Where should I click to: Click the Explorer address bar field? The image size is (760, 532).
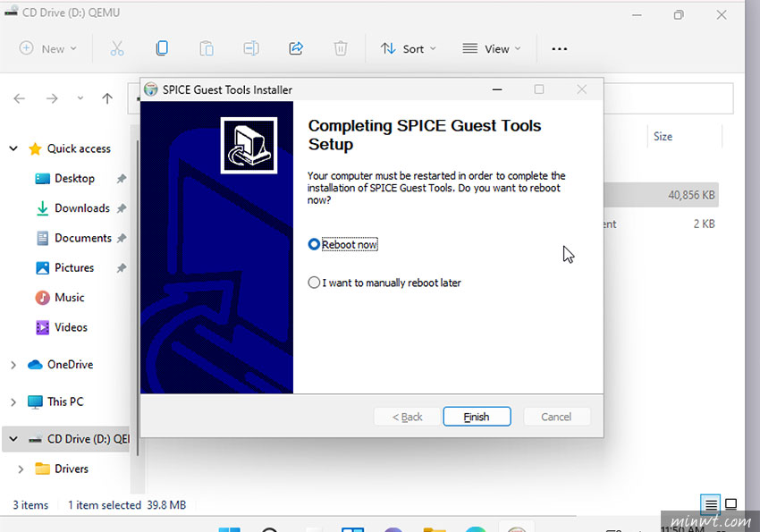(668, 98)
